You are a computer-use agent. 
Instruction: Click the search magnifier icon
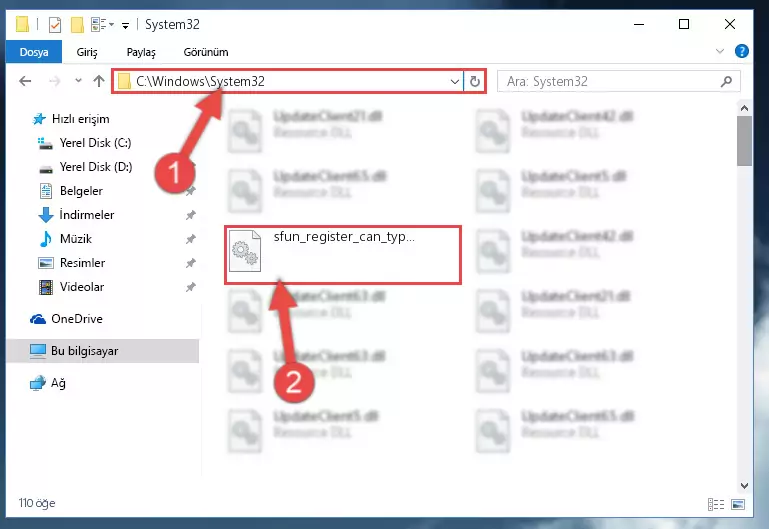coord(726,81)
